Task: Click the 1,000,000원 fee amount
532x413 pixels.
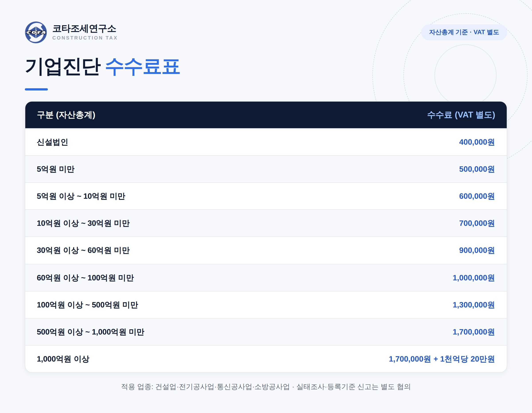Action: tap(473, 278)
